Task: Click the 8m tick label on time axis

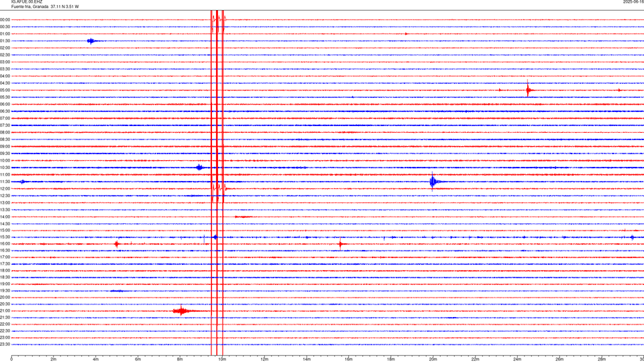Action: 180,359
